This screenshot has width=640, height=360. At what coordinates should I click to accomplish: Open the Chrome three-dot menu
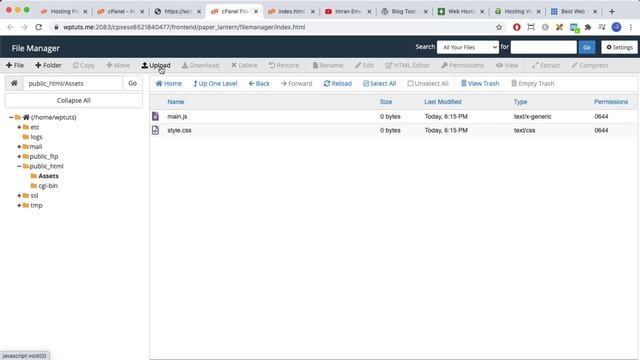(x=631, y=27)
